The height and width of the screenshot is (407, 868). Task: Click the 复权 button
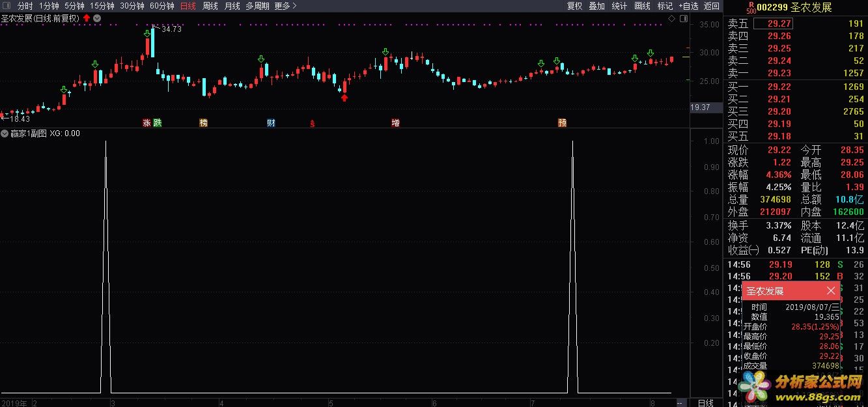pyautogui.click(x=574, y=6)
